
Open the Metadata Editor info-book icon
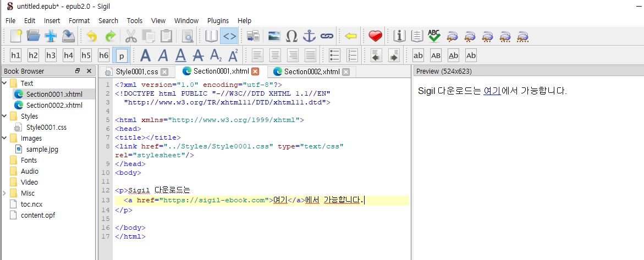tap(399, 36)
